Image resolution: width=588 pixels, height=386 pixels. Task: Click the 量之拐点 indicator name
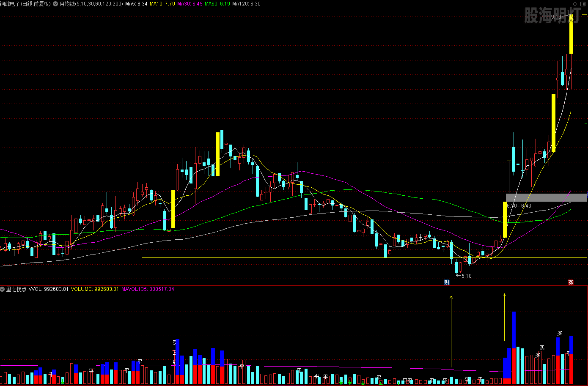(x=16, y=289)
